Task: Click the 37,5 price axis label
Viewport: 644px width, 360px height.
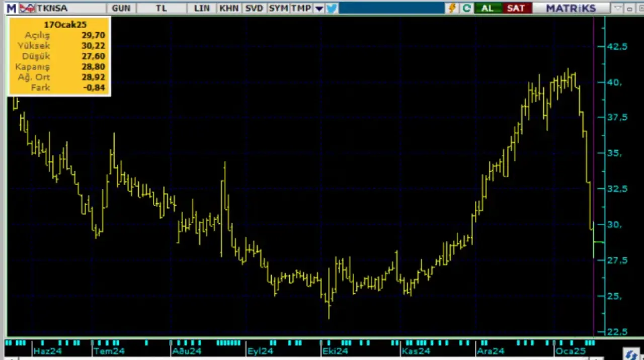Action: (x=618, y=117)
